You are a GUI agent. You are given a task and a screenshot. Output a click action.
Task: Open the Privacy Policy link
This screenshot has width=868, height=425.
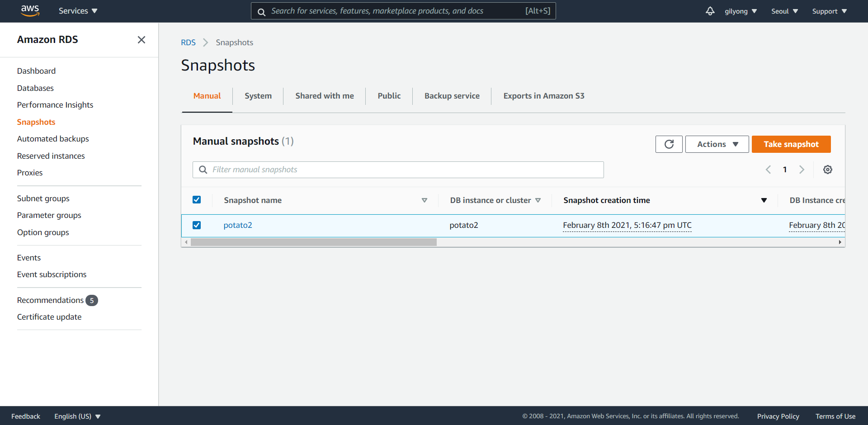coord(778,416)
